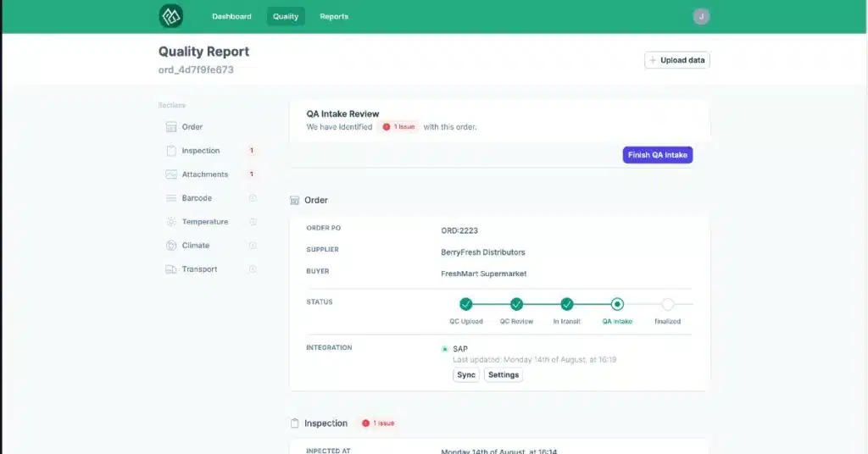The width and height of the screenshot is (868, 454).
Task: Click the QC Review status step
Action: point(516,304)
